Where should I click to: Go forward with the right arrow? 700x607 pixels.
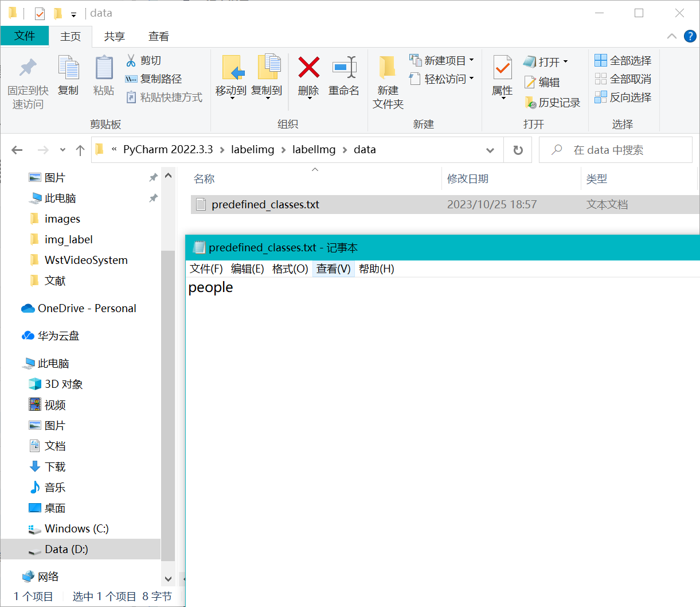click(43, 150)
